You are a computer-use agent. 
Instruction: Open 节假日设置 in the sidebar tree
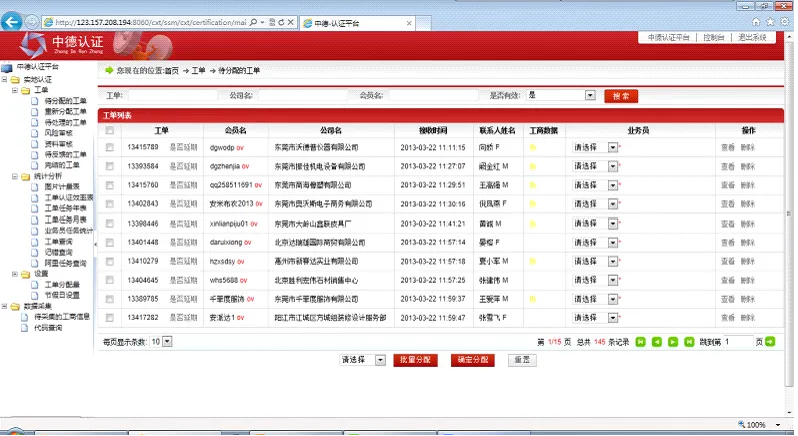[62, 296]
